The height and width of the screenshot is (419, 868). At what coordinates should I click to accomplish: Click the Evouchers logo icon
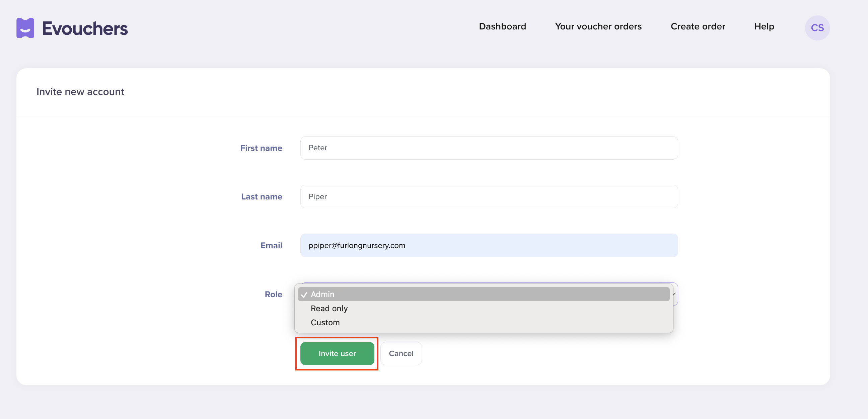[25, 28]
